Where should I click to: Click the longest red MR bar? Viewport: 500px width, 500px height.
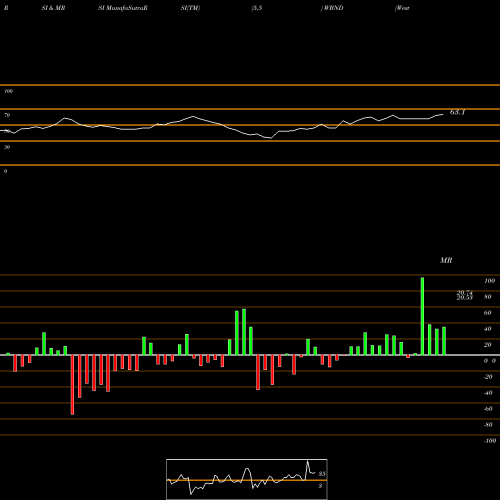[72, 385]
